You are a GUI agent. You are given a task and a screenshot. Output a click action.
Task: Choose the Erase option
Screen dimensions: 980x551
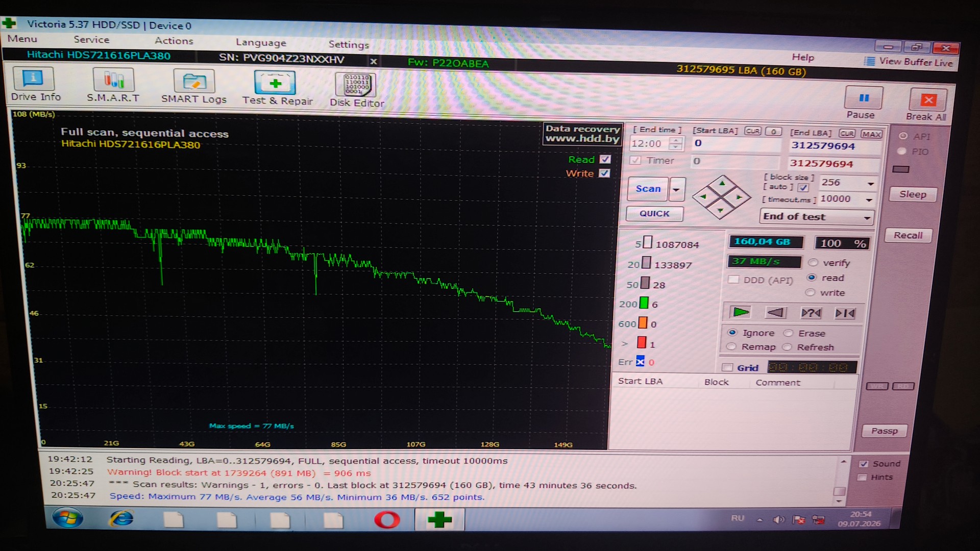788,333
